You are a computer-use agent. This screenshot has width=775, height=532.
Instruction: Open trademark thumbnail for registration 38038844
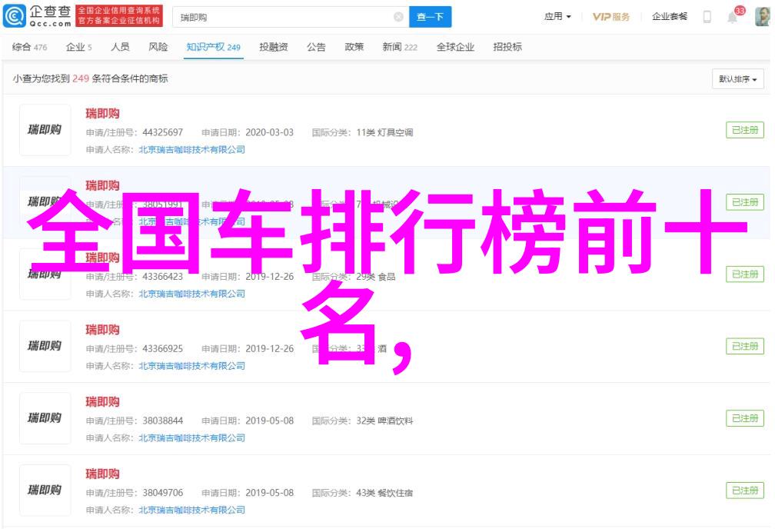45,418
